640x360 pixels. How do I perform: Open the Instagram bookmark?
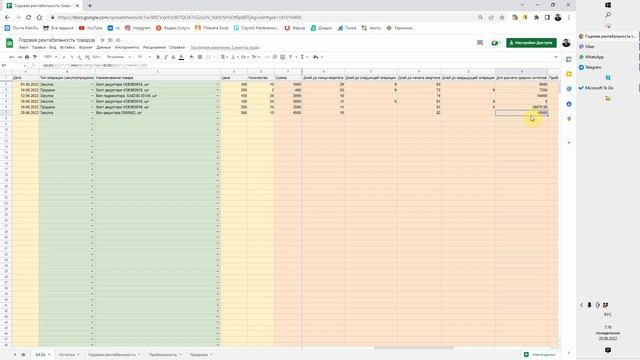(138, 28)
